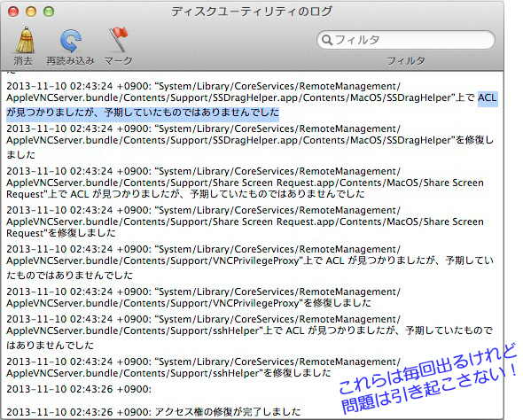523x420 pixels.
Task: Click the sshHelper ACL warning entry
Action: point(249,331)
